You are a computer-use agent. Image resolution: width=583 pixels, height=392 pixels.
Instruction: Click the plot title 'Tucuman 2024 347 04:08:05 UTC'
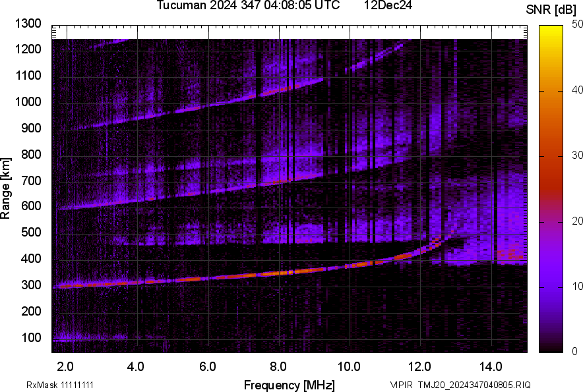pos(248,6)
